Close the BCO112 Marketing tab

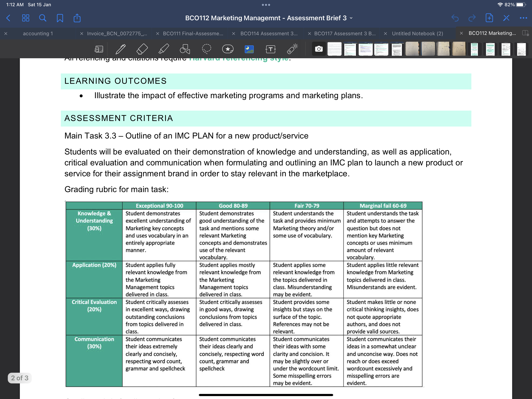(x=461, y=33)
